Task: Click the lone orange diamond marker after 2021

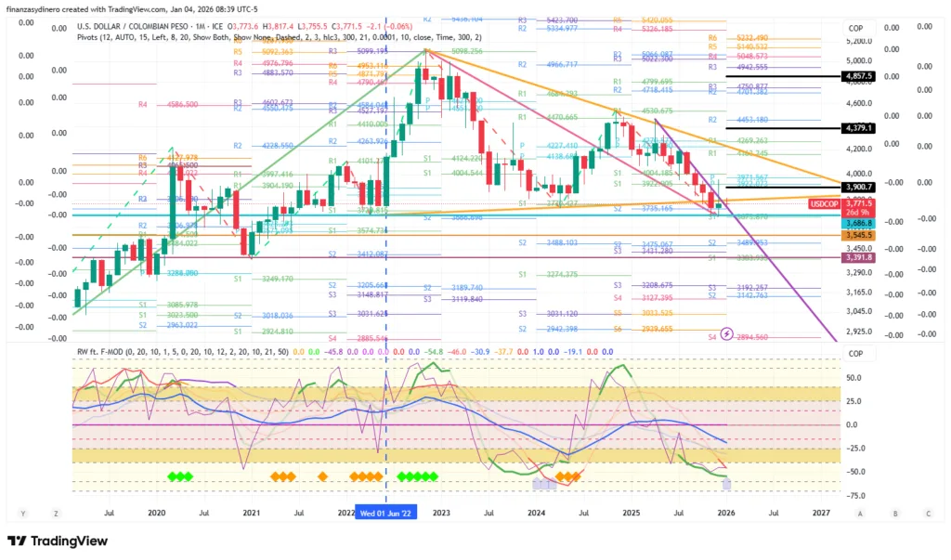Action: click(322, 476)
